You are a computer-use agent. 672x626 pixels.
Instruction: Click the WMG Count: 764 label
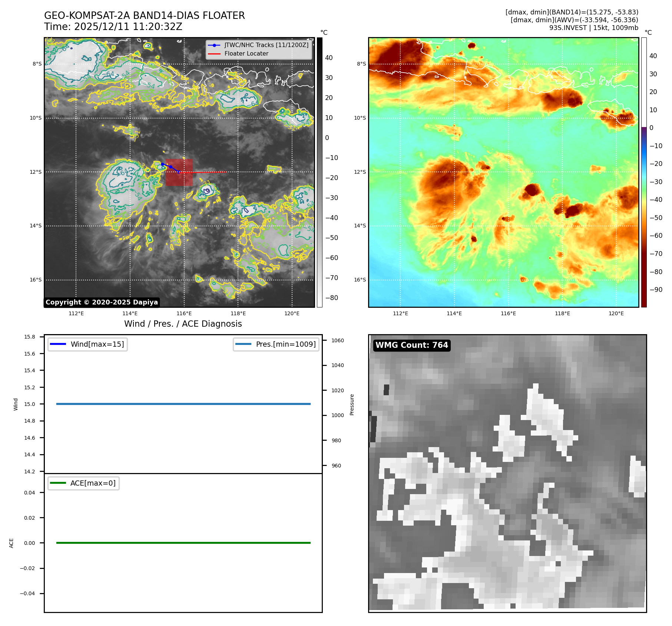411,345
